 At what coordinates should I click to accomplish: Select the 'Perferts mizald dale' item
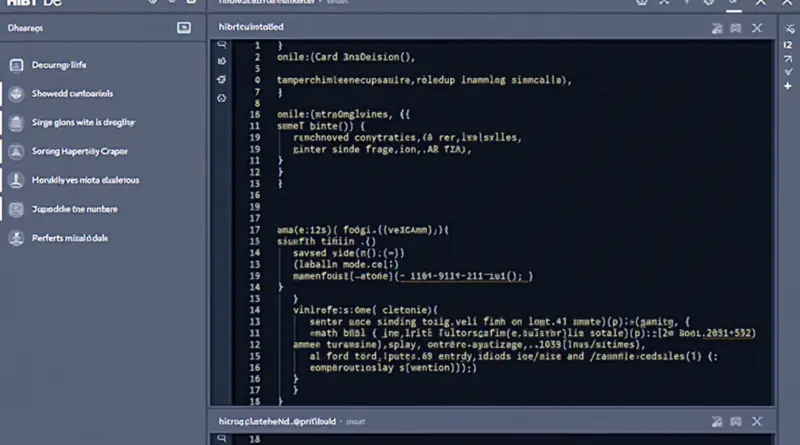tap(58, 239)
